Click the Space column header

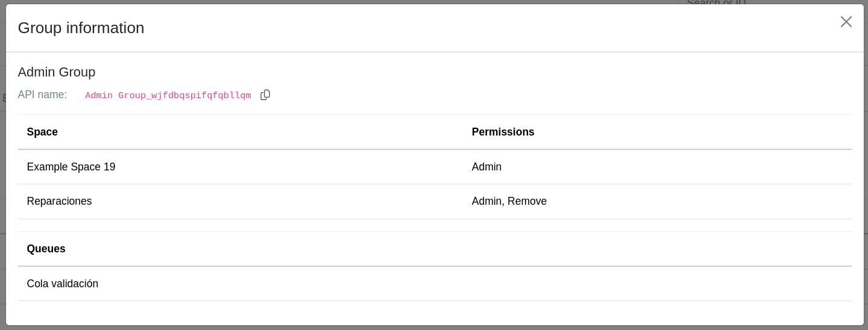pyautogui.click(x=42, y=132)
